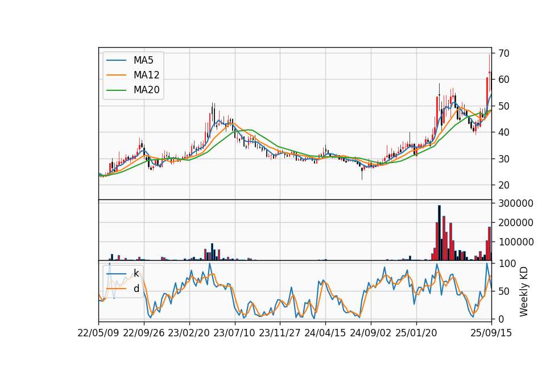The height and width of the screenshot is (392, 546).
Task: Click the 25/01/20 date axis label
Action: coord(416,333)
